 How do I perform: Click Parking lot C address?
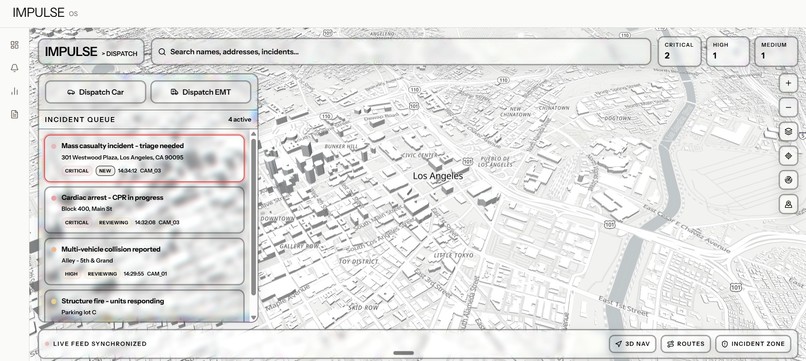[79, 312]
